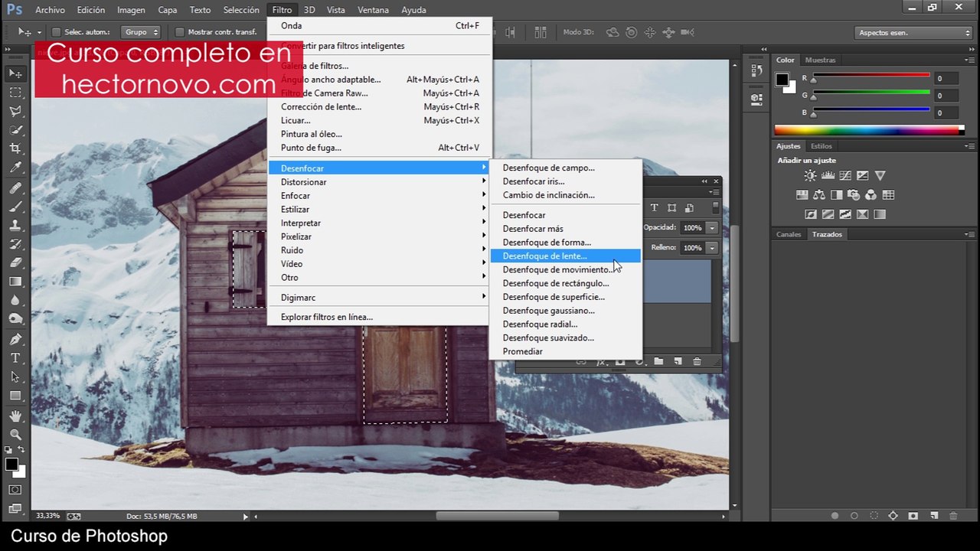The image size is (980, 551).
Task: Select Promediar from the blur submenu
Action: [565, 351]
